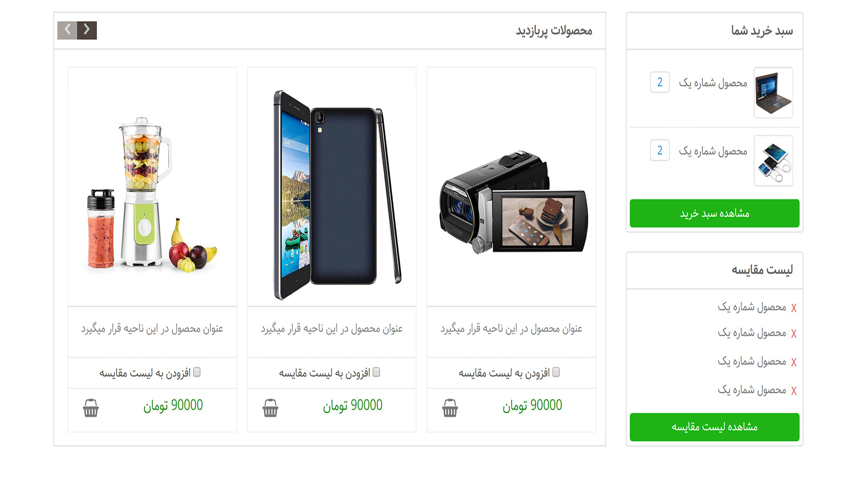Click the quantity field of the power bank cart item
Image resolution: width=868 pixels, height=488 pixels.
click(x=660, y=150)
